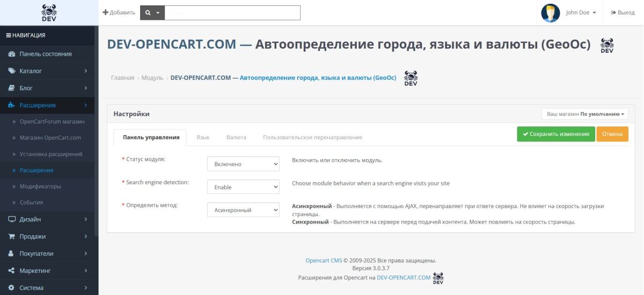Expand the Система menu chevron
The height and width of the screenshot is (295, 644).
coord(86,288)
